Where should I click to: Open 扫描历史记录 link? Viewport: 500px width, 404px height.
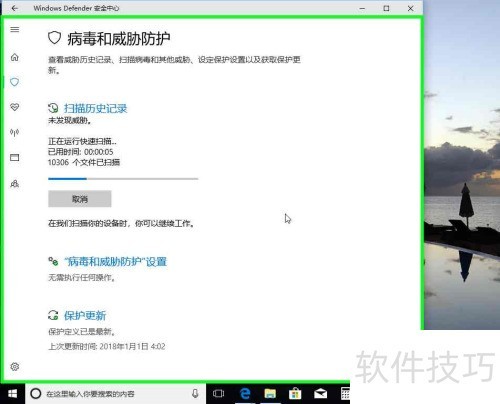[x=95, y=108]
